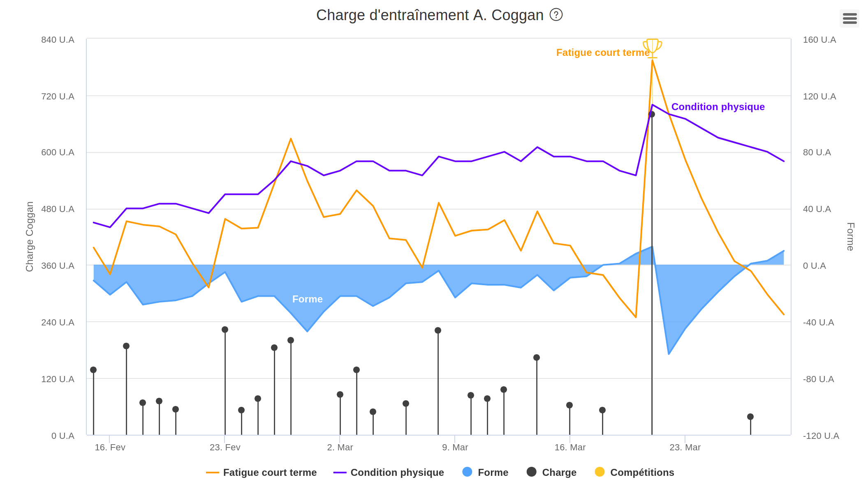Click the chart title Charge d'entraînement A. Coggan
868x482 pixels.
coord(429,15)
